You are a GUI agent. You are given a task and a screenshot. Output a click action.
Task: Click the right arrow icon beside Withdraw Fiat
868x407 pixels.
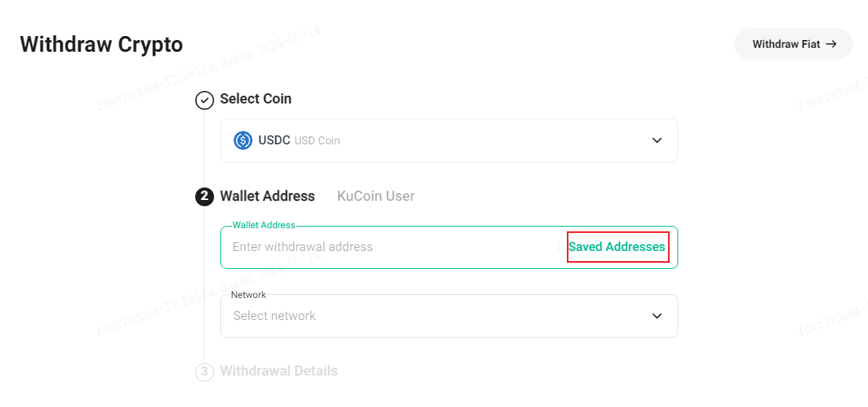(831, 44)
